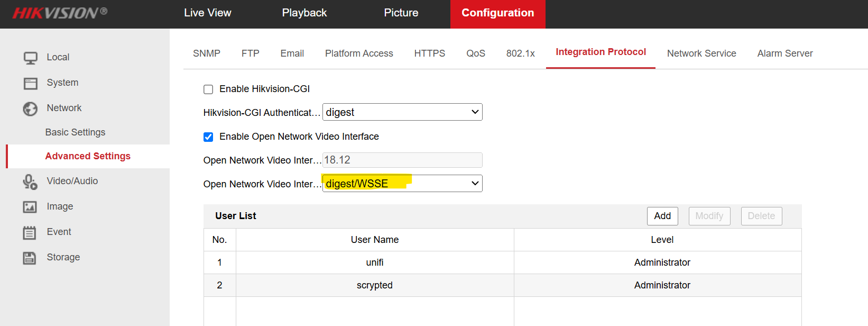Click the Image picture icon
Image resolution: width=868 pixels, height=326 pixels.
tap(30, 207)
